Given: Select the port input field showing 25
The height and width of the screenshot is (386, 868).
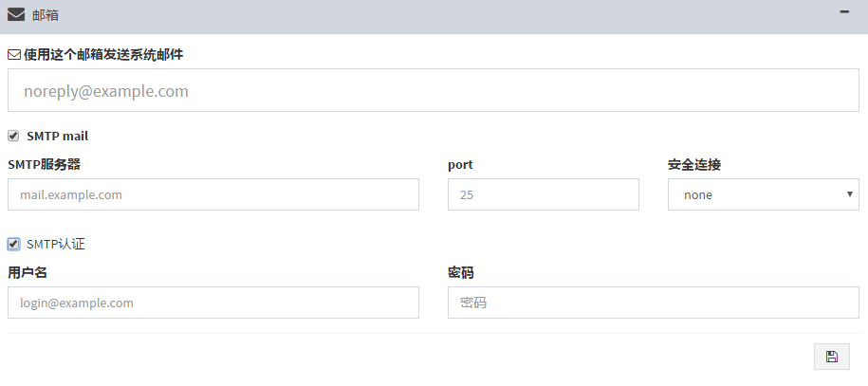Looking at the screenshot, I should pyautogui.click(x=543, y=194).
